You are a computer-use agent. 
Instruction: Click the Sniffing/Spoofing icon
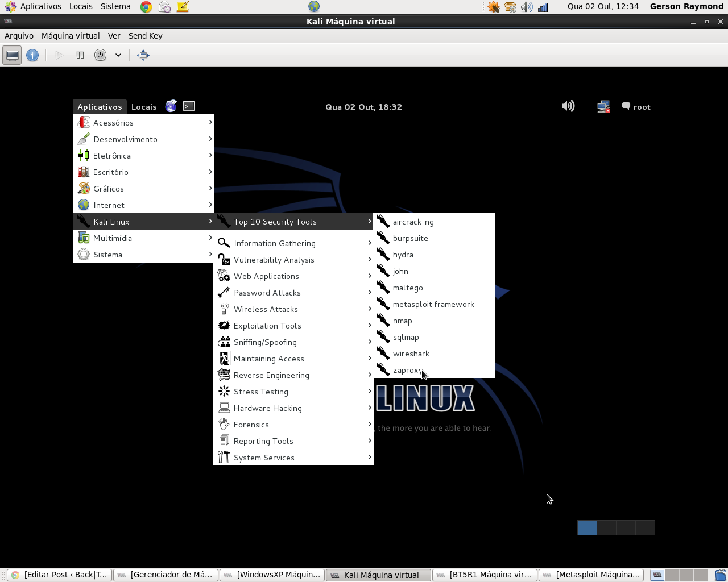[x=224, y=342]
